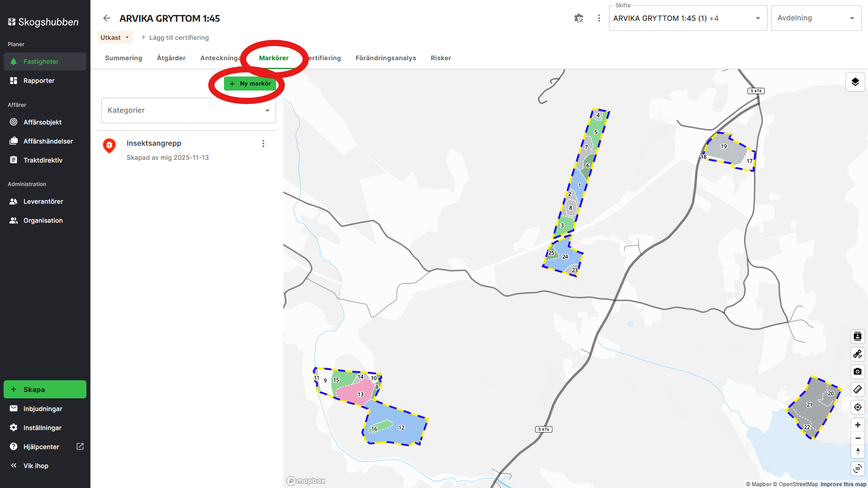
Task: Open Organisation under Administration
Action: coord(43,220)
